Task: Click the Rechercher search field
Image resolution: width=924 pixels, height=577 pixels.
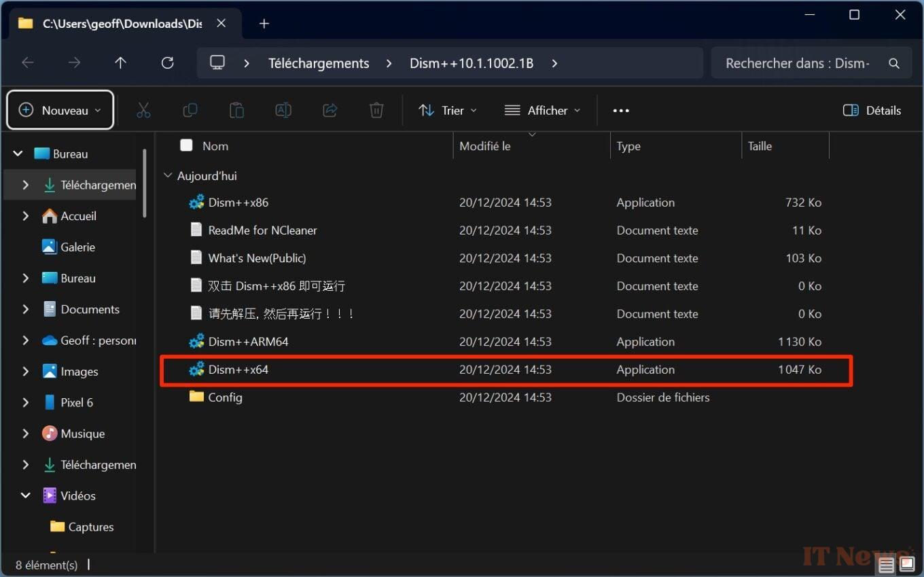Action: tap(797, 63)
